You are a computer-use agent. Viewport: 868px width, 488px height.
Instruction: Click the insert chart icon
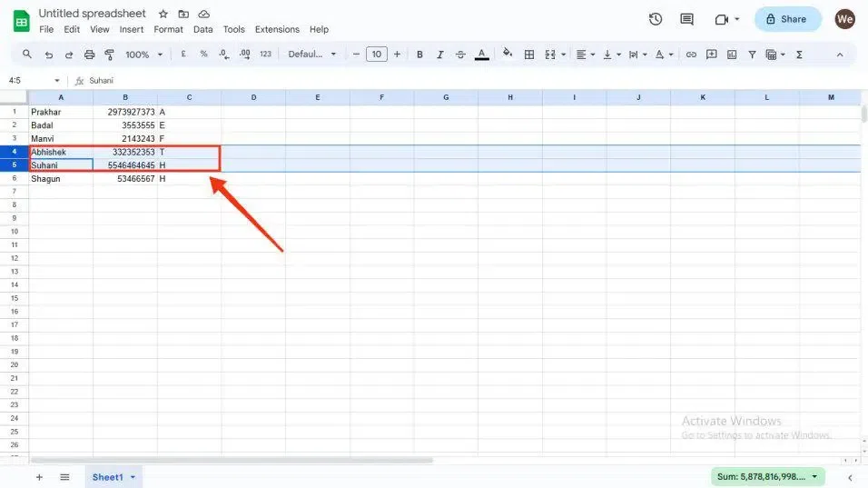(732, 55)
